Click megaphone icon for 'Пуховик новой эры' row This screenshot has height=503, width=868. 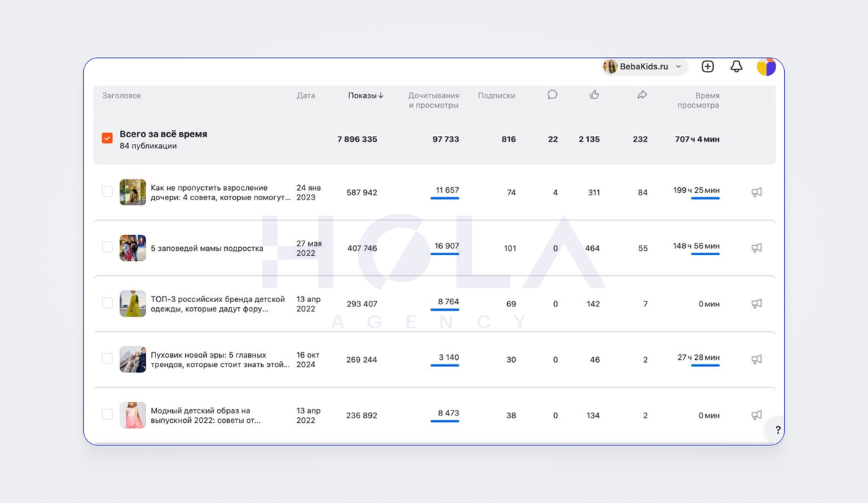point(757,359)
